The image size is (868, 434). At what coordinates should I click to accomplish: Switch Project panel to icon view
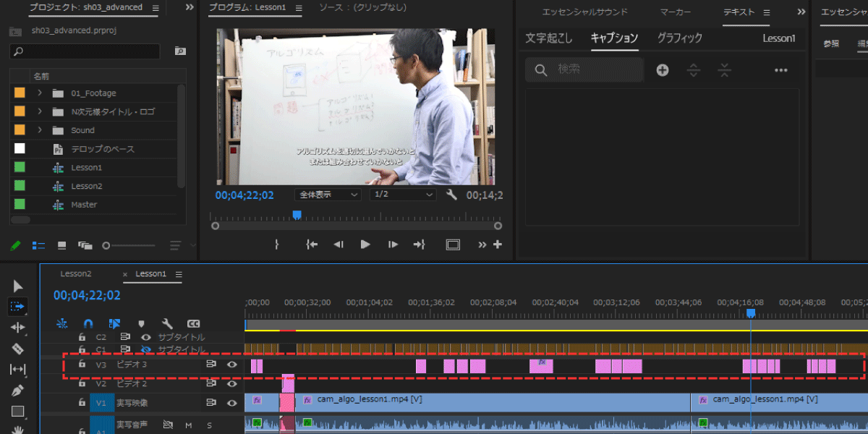(62, 246)
